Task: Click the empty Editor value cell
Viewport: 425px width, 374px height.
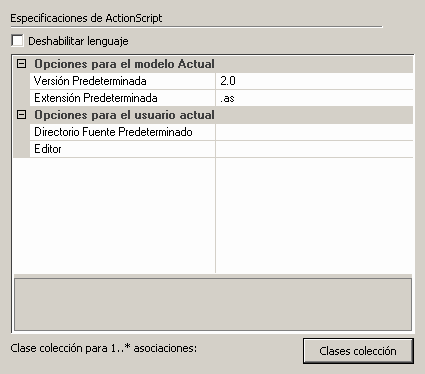Action: [314, 149]
